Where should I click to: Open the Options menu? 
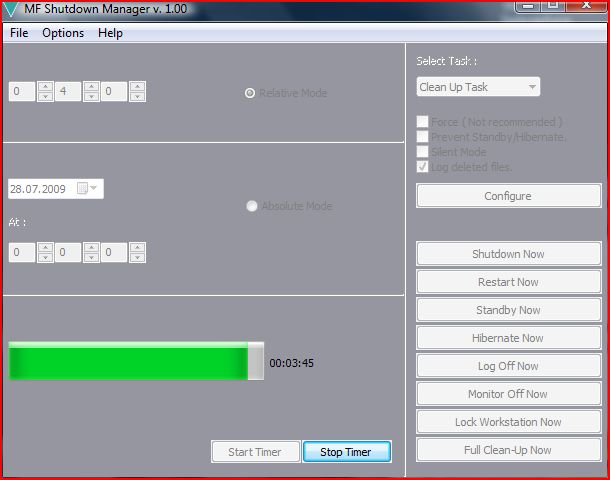point(63,33)
